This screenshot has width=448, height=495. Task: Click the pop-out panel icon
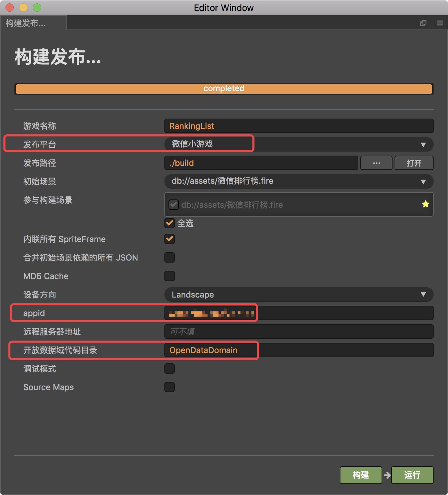point(423,23)
